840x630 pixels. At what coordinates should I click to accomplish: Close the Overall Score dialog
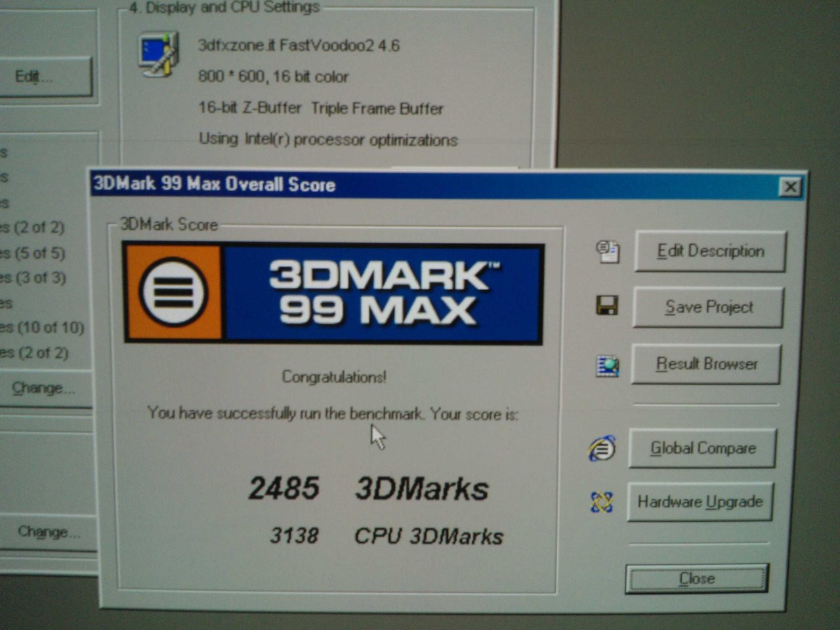click(696, 579)
